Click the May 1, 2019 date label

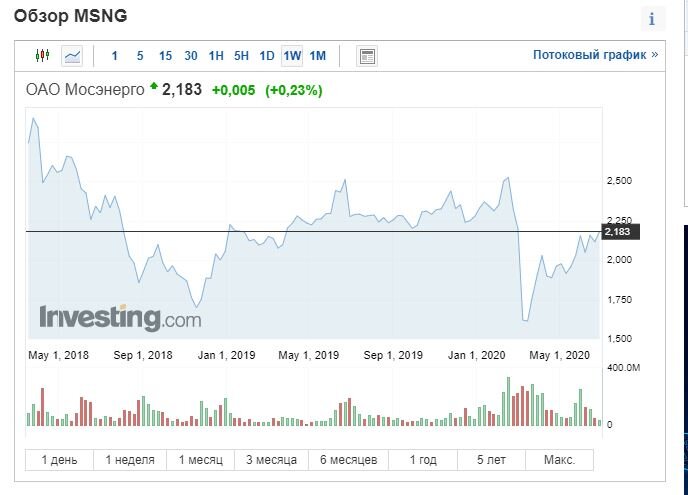coord(309,355)
